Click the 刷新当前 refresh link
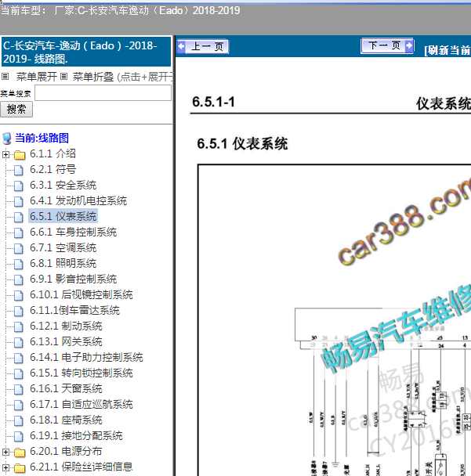 pyautogui.click(x=447, y=50)
